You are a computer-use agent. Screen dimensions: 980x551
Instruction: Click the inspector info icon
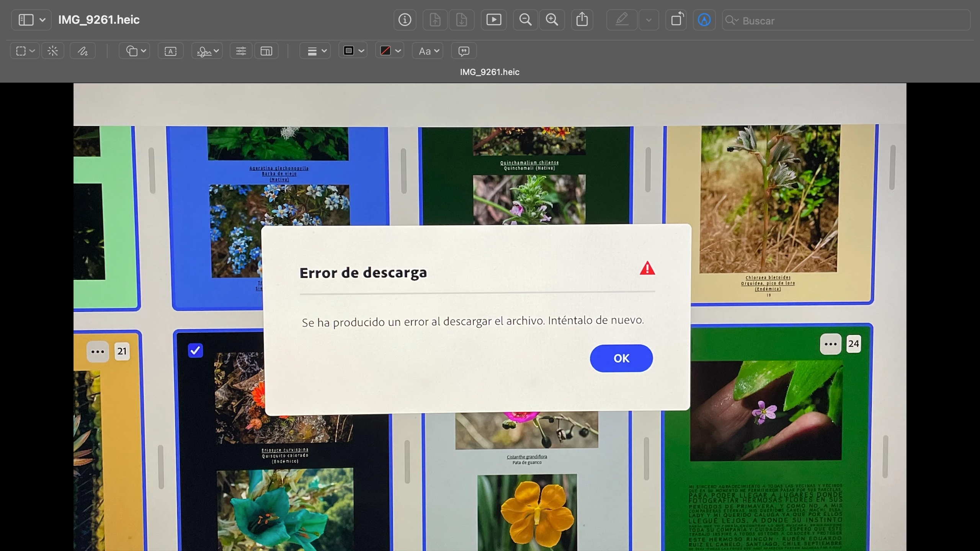click(405, 20)
